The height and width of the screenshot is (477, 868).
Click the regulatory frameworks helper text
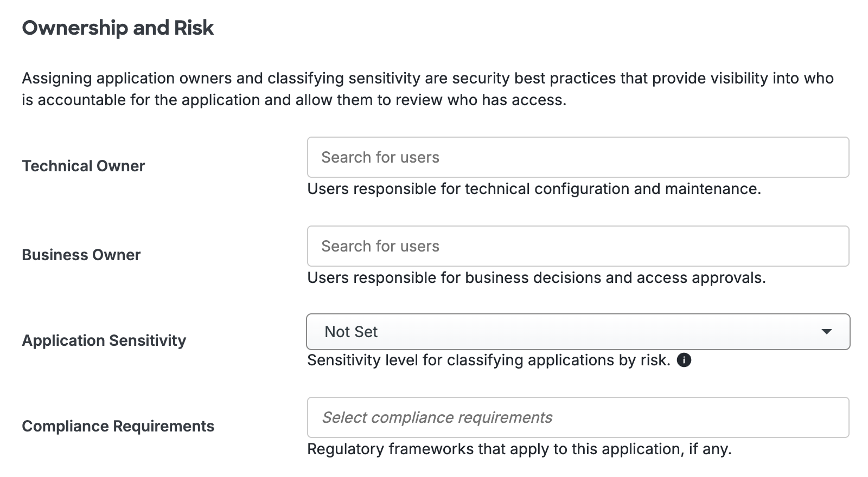click(x=520, y=449)
